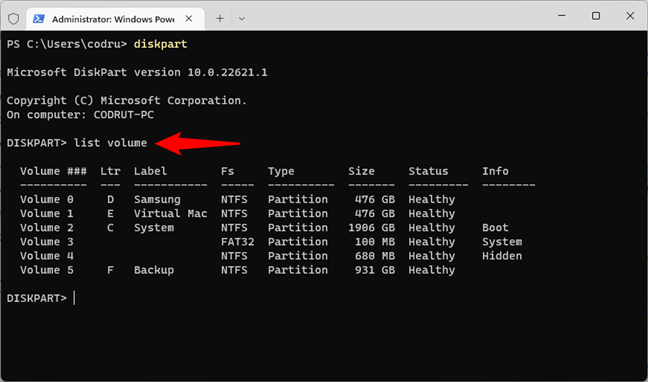Click the 'Size' column header
Image resolution: width=648 pixels, height=382 pixels.
click(361, 171)
